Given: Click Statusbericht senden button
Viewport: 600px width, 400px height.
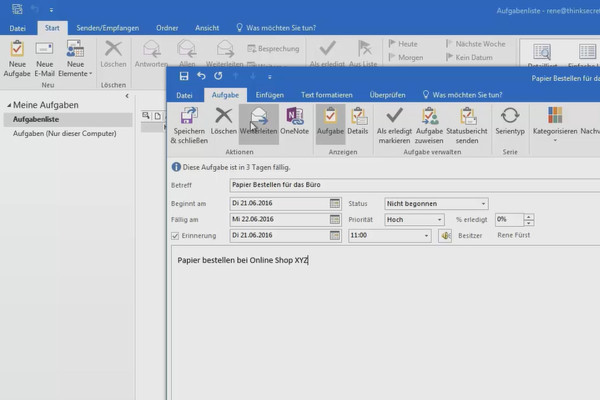Looking at the screenshot, I should pos(467,125).
